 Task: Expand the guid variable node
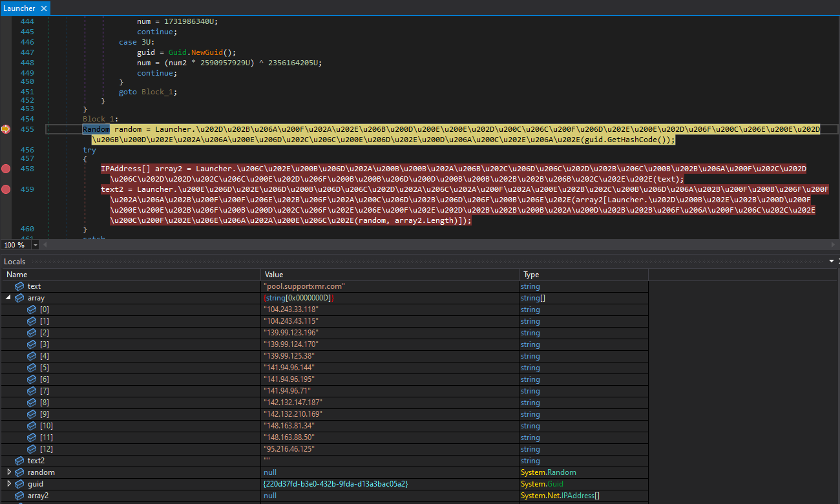(8, 484)
